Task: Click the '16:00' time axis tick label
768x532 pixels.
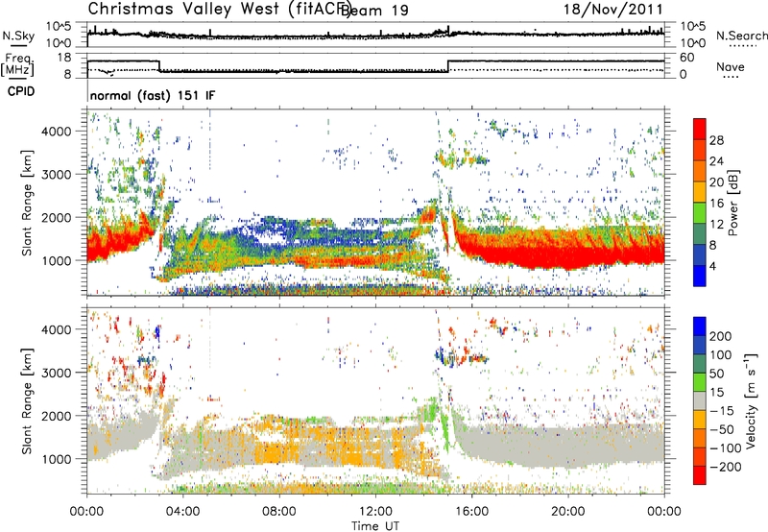Action: click(x=471, y=512)
